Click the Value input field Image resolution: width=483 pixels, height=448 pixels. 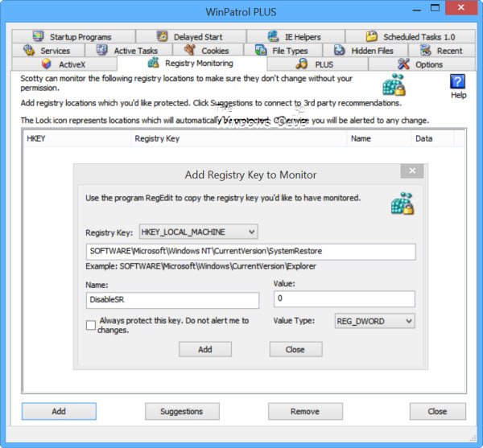(345, 298)
